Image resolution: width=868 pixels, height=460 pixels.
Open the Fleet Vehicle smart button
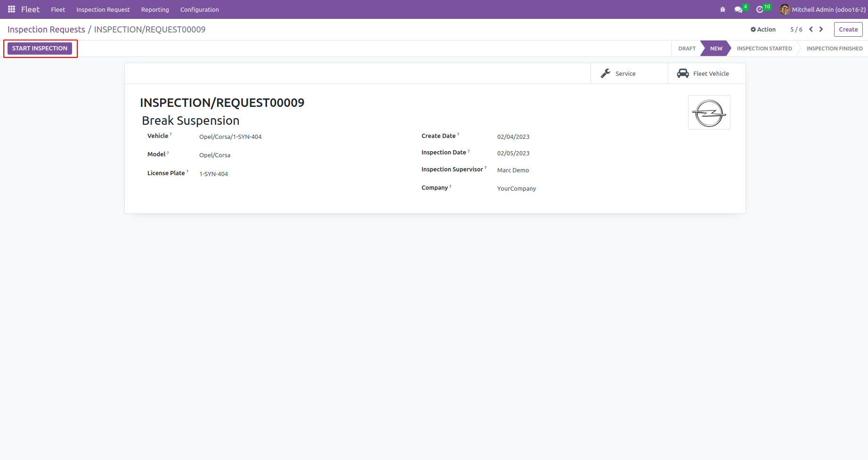[707, 73]
